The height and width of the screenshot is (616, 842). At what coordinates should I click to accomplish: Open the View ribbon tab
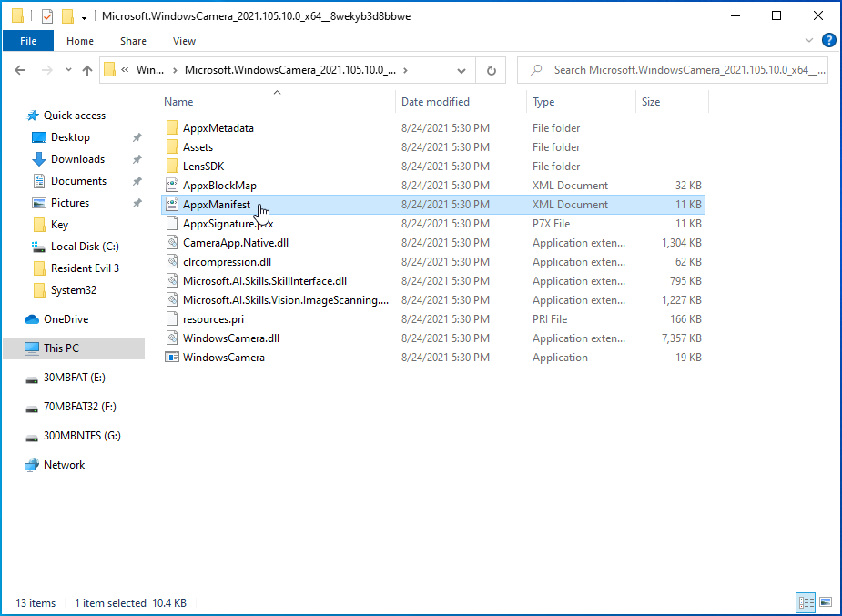pyautogui.click(x=184, y=41)
